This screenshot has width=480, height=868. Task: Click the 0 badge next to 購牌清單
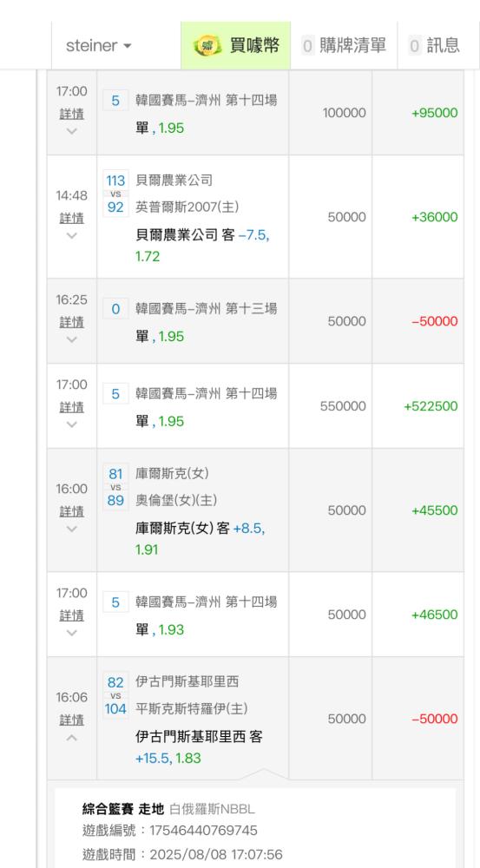coord(308,45)
